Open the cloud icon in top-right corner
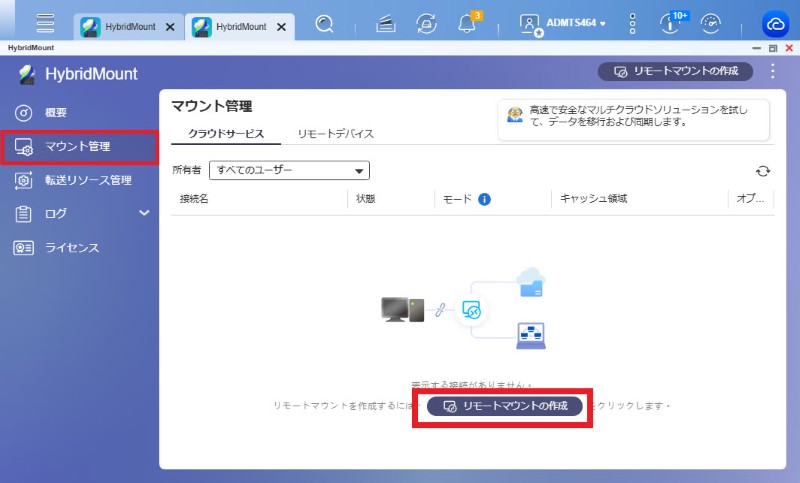 [775, 25]
